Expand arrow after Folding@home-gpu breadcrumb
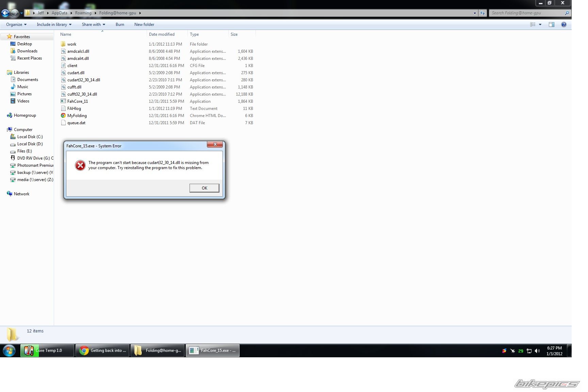This screenshot has height=392, width=588. (140, 13)
